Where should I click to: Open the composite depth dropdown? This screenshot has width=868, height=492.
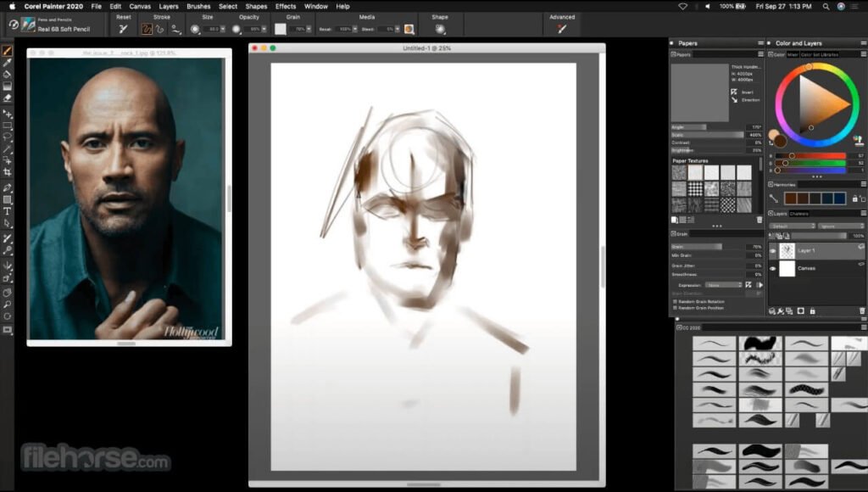click(841, 226)
